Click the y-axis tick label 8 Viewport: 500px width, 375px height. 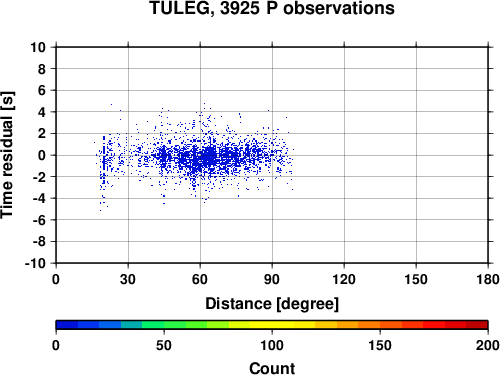(x=41, y=69)
